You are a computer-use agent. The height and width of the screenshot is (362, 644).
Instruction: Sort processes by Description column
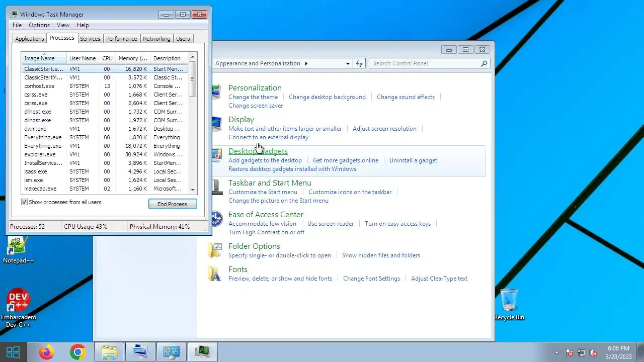coord(169,58)
